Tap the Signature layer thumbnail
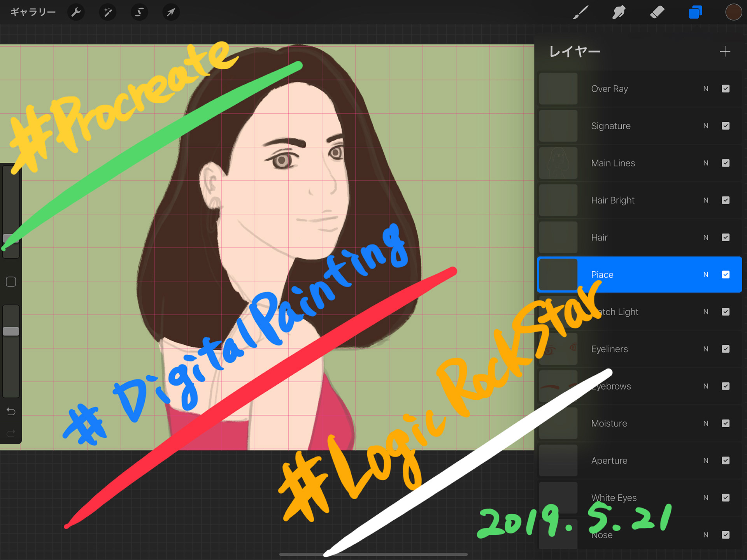The height and width of the screenshot is (560, 747). coord(558,126)
